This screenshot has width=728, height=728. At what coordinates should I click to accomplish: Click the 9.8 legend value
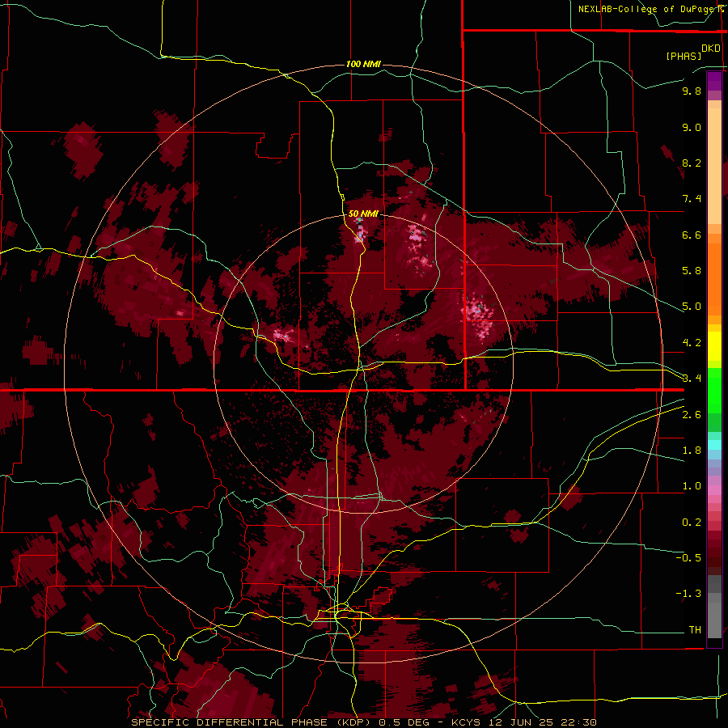click(x=692, y=91)
